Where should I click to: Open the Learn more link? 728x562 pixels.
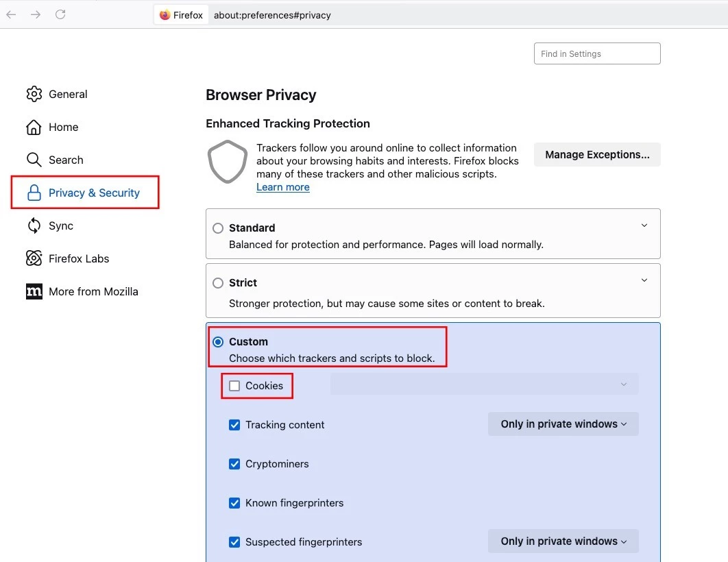282,187
